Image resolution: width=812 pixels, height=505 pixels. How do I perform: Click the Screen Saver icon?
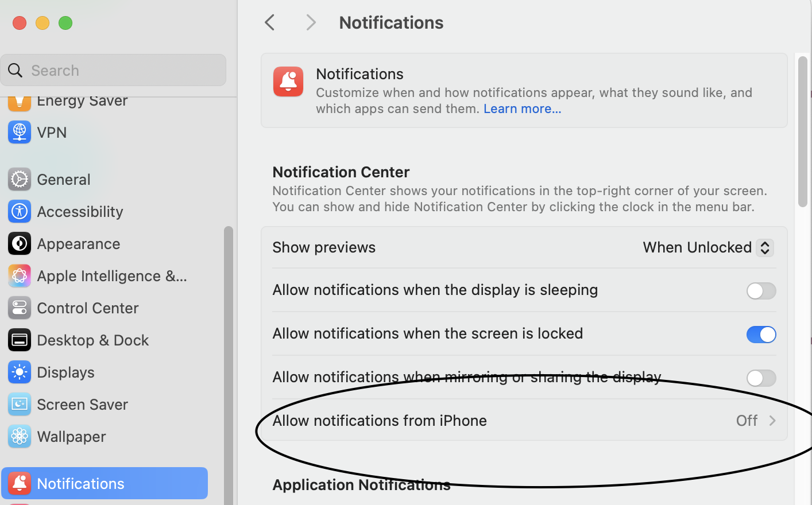pyautogui.click(x=20, y=404)
